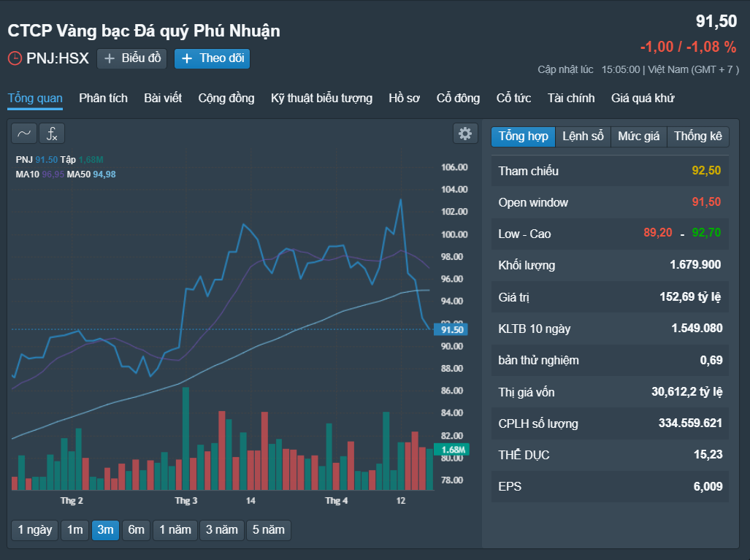This screenshot has width=750, height=560.
Task: Set chart range to 5 năm
Action: point(268,530)
